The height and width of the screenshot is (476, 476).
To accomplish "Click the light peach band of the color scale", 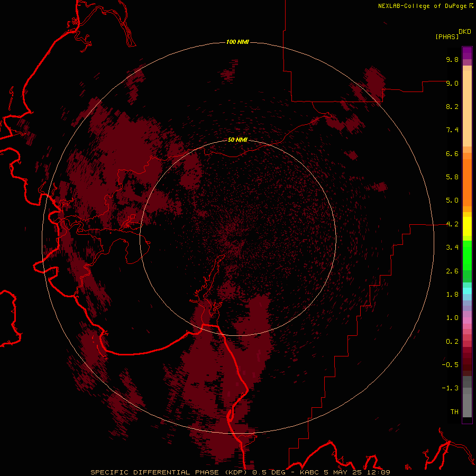I will tap(467, 108).
